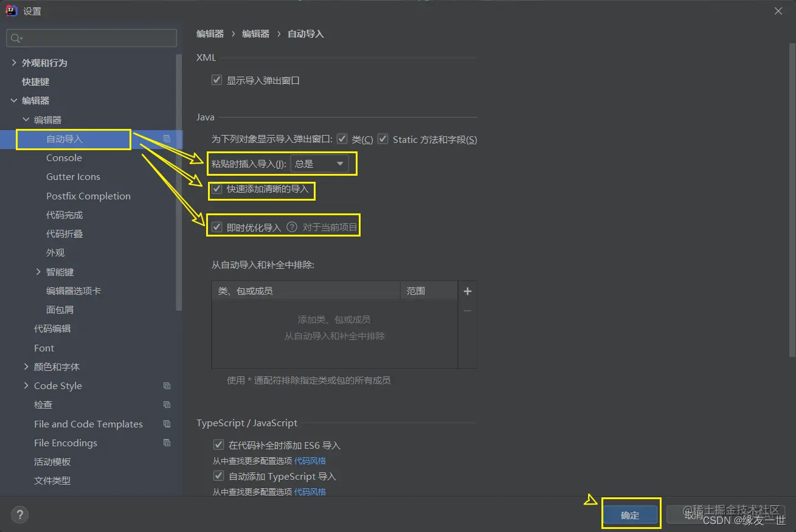
Task: Open the 粘贴时插入导入 dropdown
Action: pos(319,164)
